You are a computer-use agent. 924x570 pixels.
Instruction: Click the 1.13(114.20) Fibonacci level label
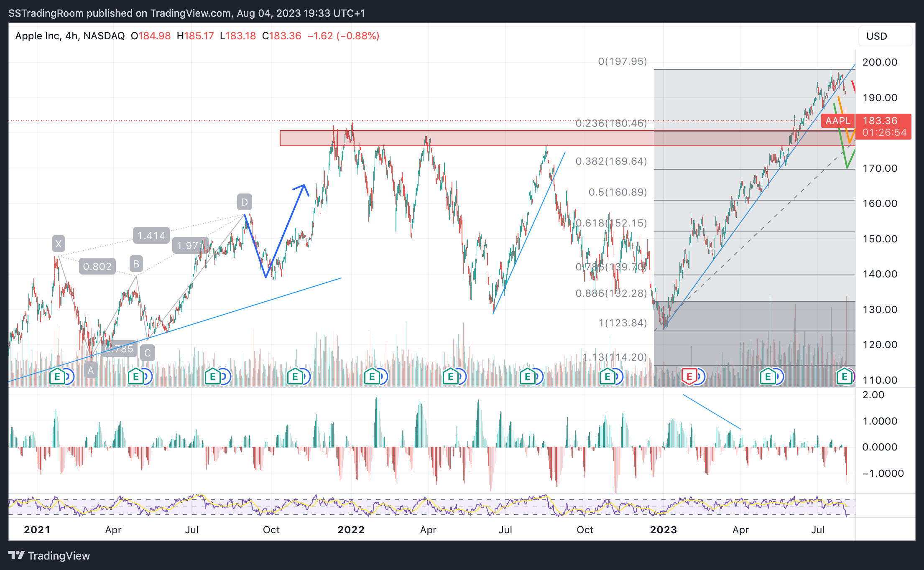[x=615, y=357]
